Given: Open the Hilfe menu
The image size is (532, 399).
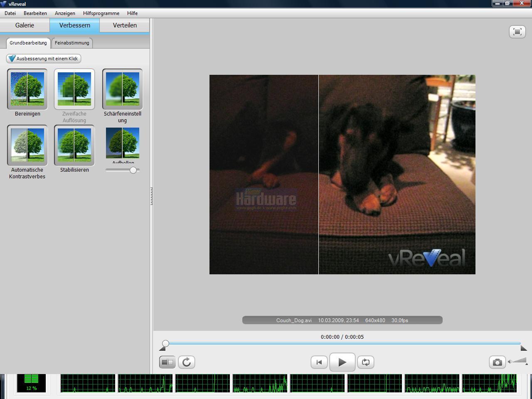Looking at the screenshot, I should point(132,13).
